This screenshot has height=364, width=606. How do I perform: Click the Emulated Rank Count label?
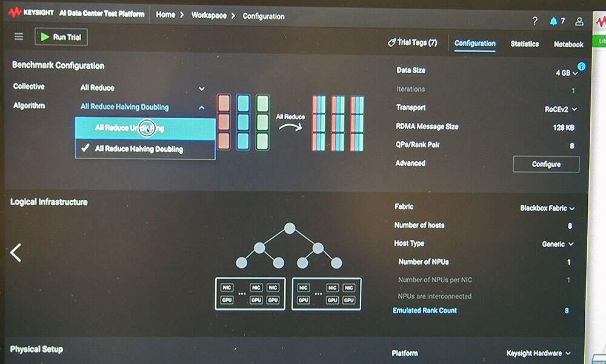[425, 310]
